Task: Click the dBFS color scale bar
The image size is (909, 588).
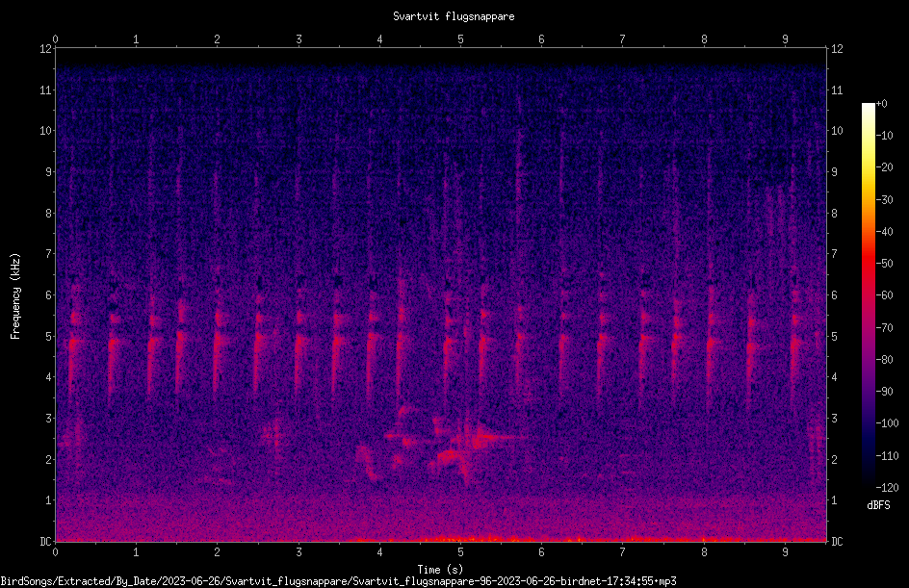Action: (x=868, y=294)
